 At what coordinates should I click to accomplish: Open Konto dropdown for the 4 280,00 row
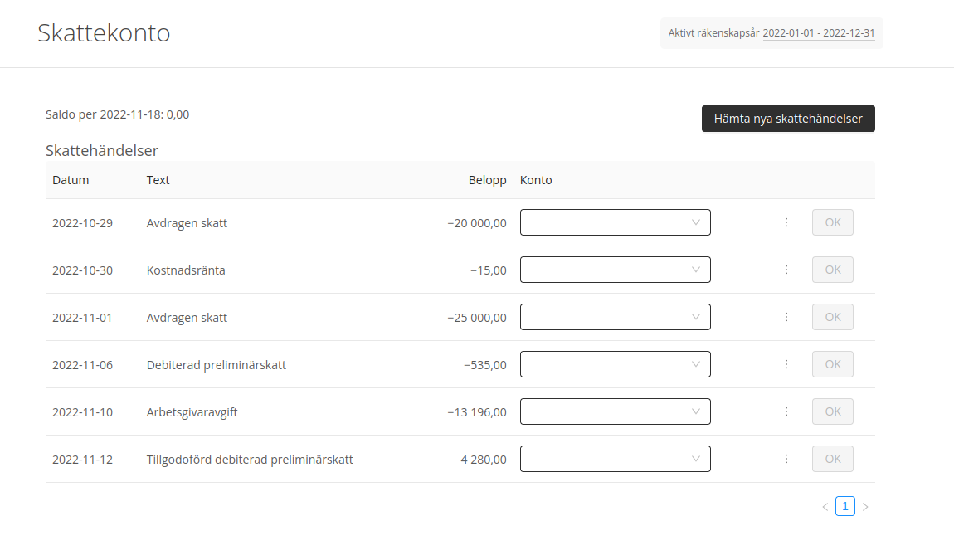click(615, 459)
